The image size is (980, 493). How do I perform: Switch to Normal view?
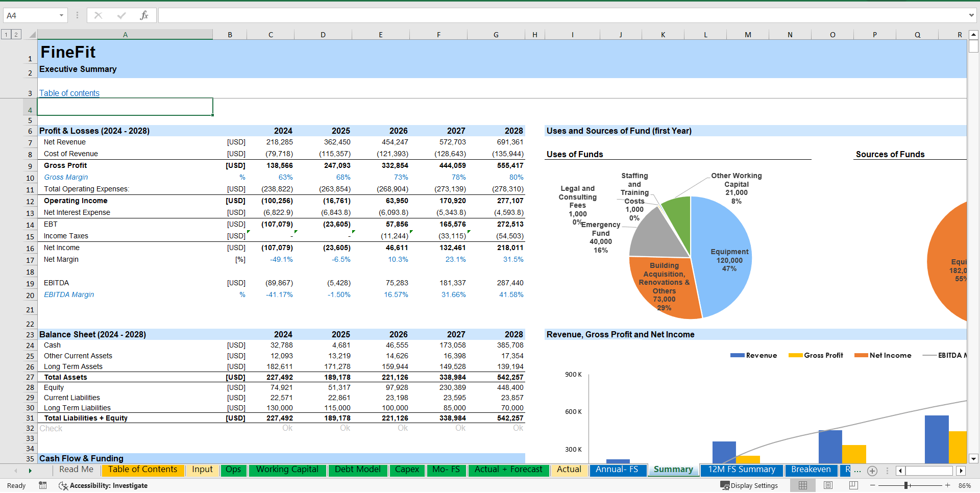point(803,485)
